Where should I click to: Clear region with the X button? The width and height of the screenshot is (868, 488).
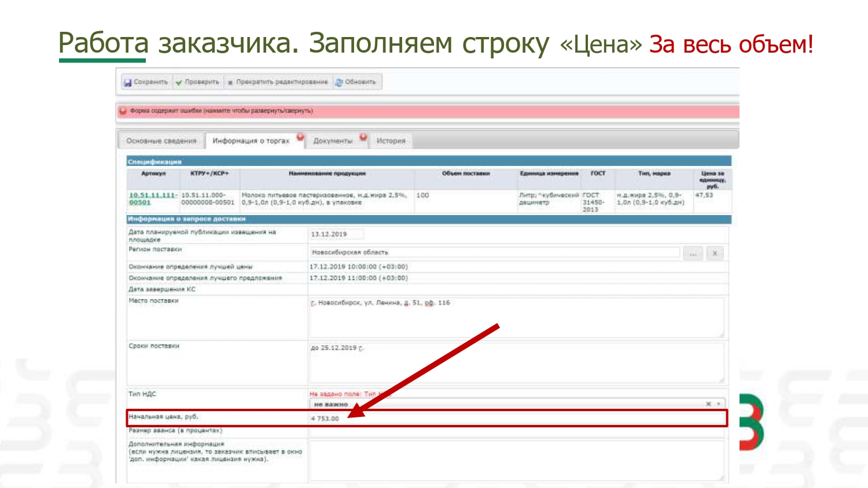pos(715,253)
